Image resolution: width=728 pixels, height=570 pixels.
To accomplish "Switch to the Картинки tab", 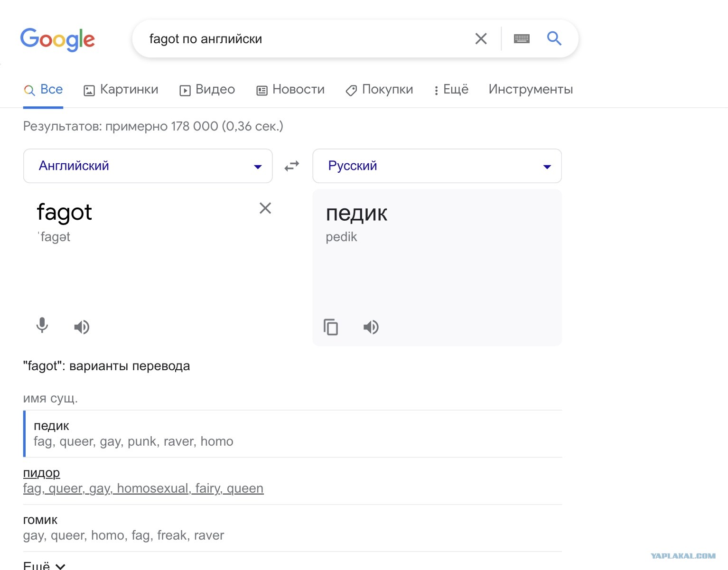I will click(x=121, y=90).
